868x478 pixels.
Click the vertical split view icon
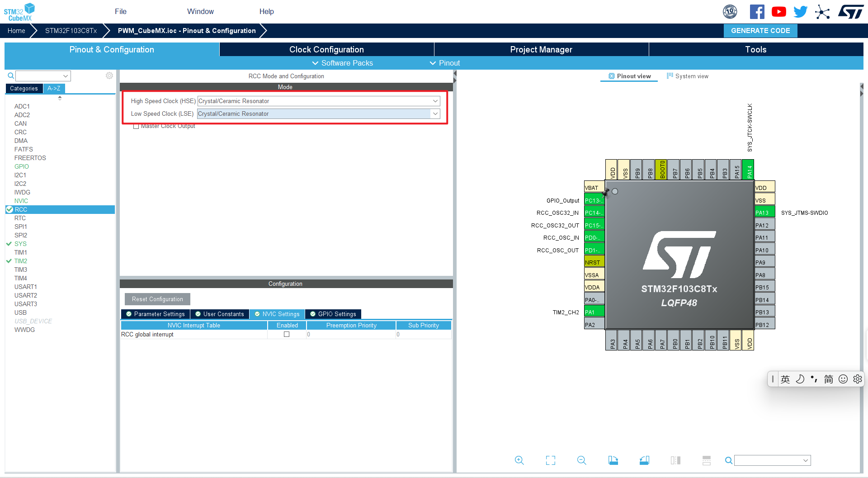tap(675, 460)
